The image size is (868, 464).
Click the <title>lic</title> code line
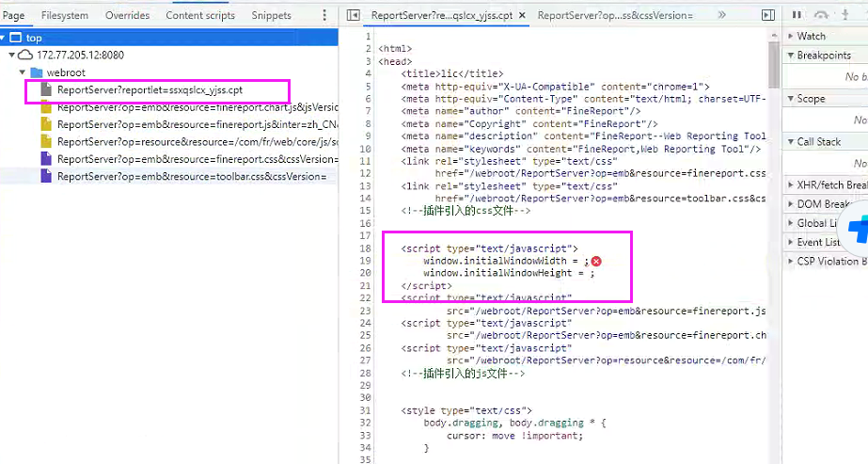452,73
